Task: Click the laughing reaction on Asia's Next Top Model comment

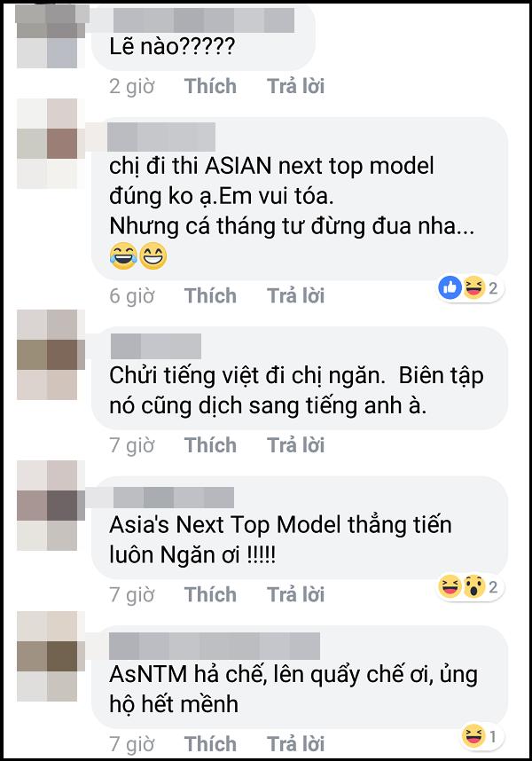Action: point(450,586)
